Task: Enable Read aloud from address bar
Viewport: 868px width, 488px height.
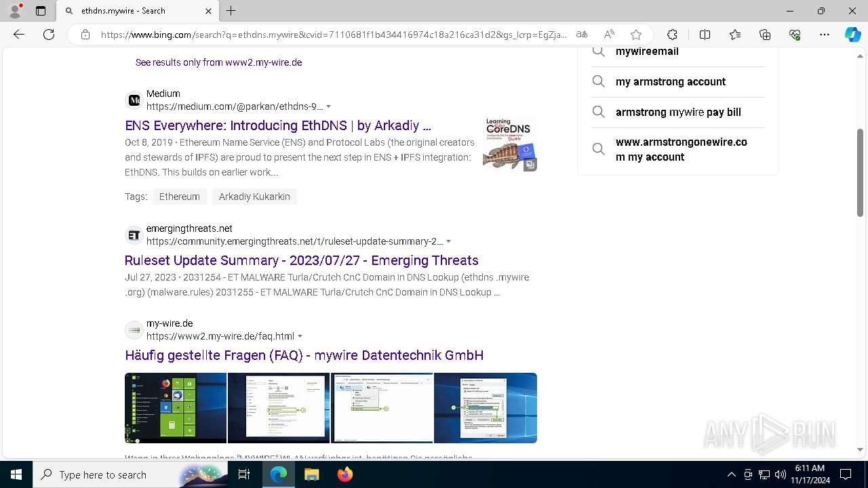Action: click(609, 35)
